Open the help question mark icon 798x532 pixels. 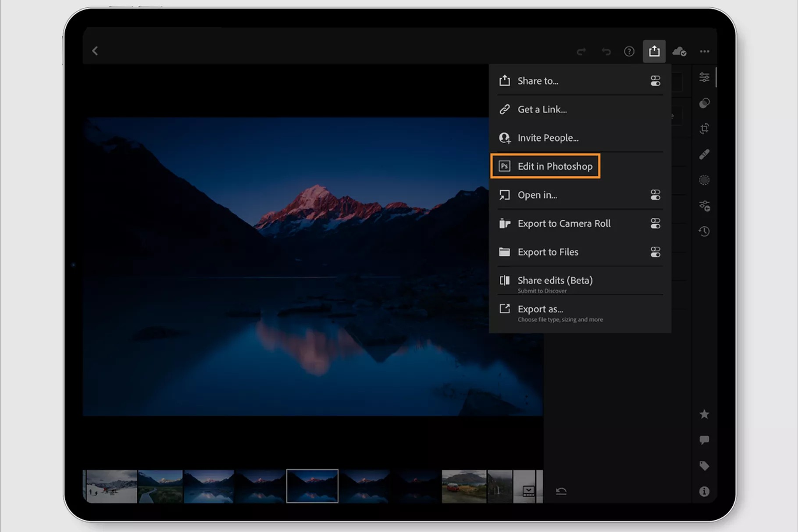click(629, 51)
